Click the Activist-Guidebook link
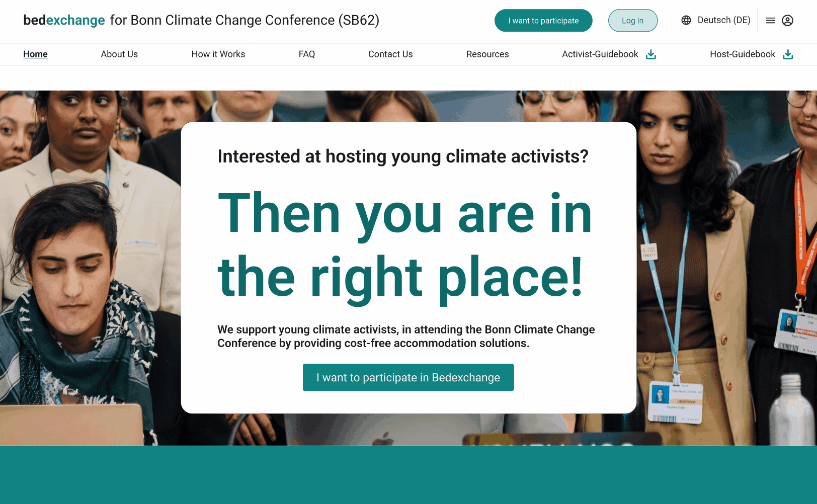Image resolution: width=817 pixels, height=504 pixels. tap(600, 54)
